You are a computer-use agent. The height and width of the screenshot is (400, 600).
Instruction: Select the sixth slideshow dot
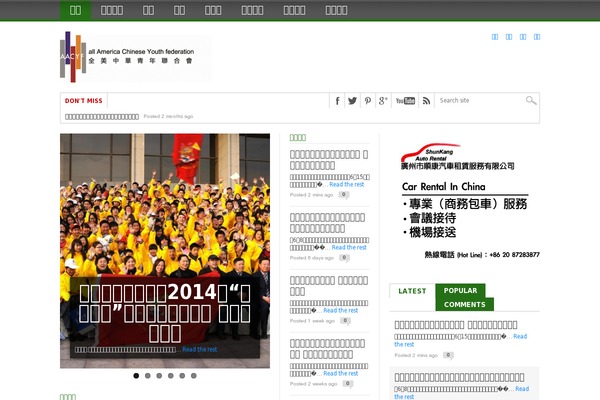(x=194, y=376)
